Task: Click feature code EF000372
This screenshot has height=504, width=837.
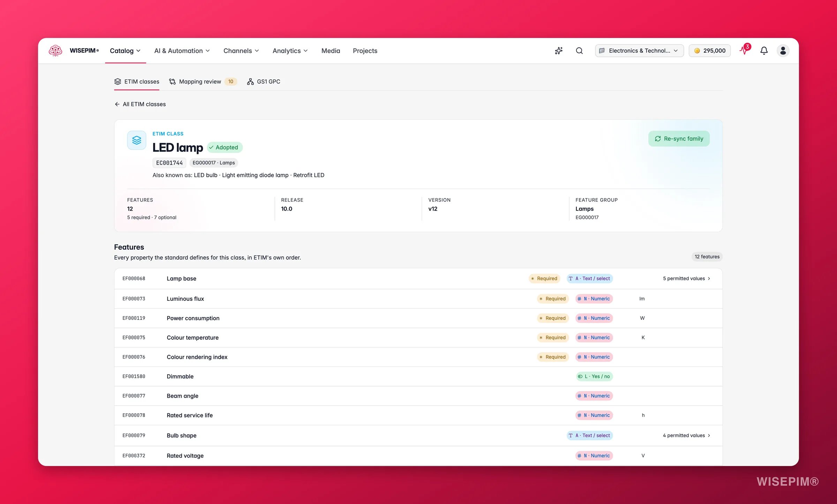Action: [x=134, y=456]
